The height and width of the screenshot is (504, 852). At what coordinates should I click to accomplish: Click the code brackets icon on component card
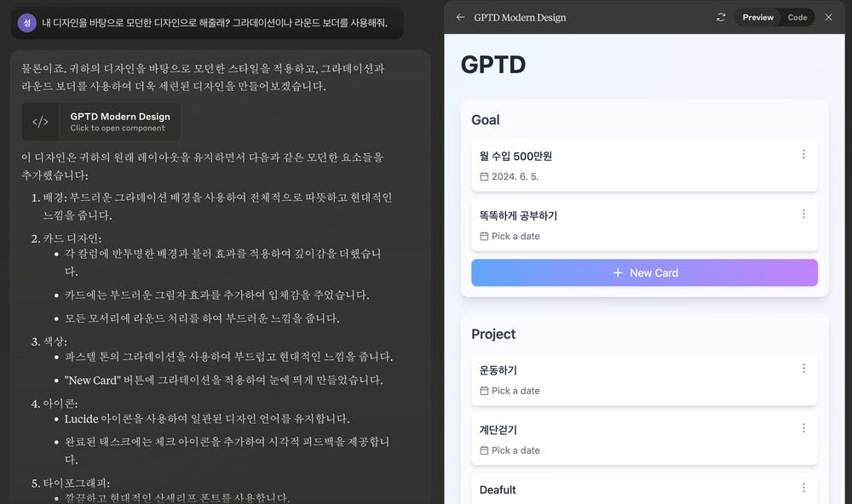point(40,122)
